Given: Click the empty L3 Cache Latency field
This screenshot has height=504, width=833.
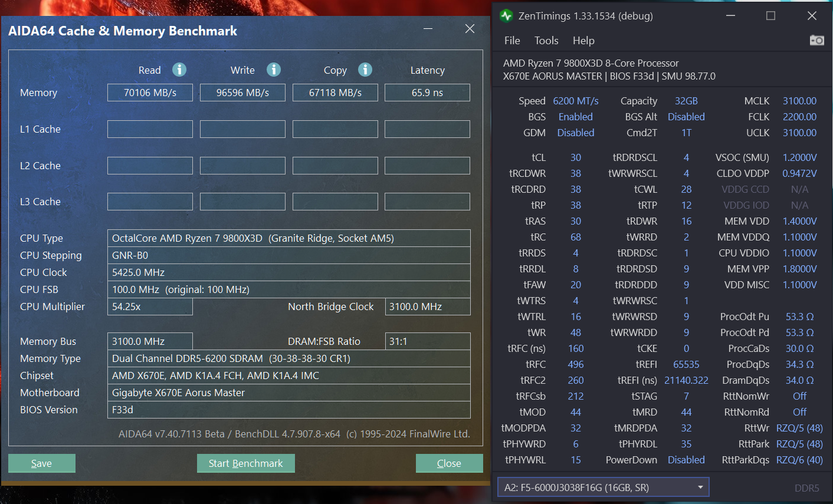Looking at the screenshot, I should point(427,202).
